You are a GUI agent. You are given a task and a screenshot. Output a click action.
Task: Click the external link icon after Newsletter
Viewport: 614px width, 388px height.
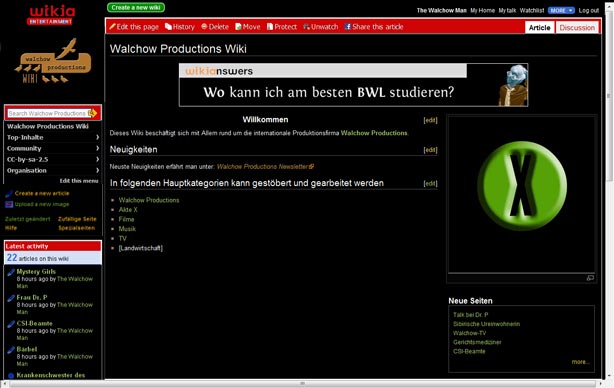311,166
